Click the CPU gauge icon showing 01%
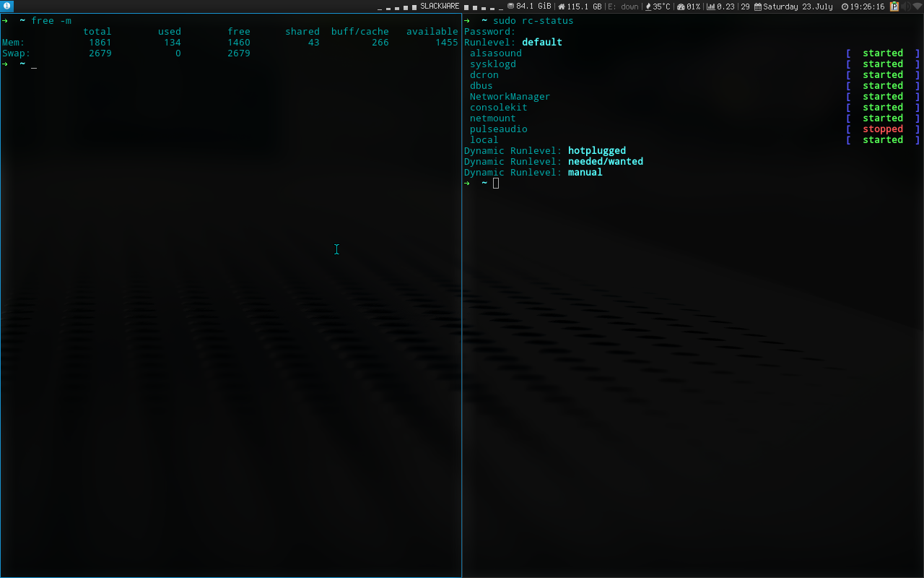The width and height of the screenshot is (924, 578). [681, 7]
